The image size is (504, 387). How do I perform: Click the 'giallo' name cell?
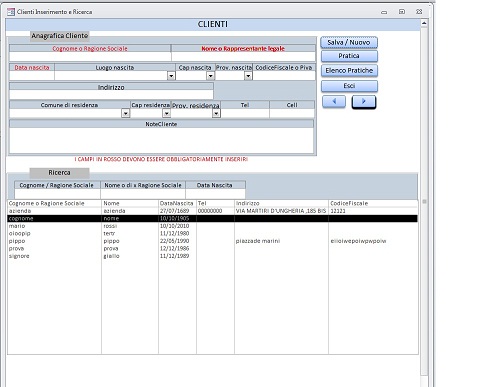(111, 256)
